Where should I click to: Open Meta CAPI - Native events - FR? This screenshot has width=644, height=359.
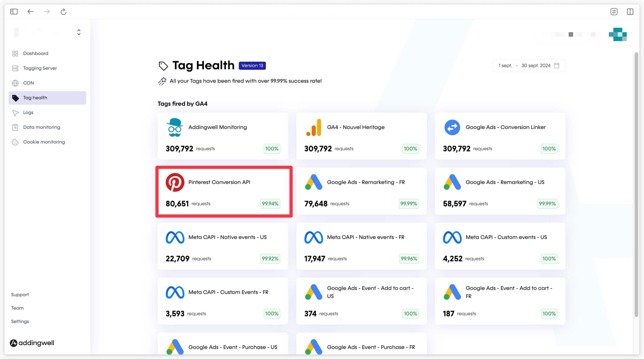pyautogui.click(x=361, y=246)
